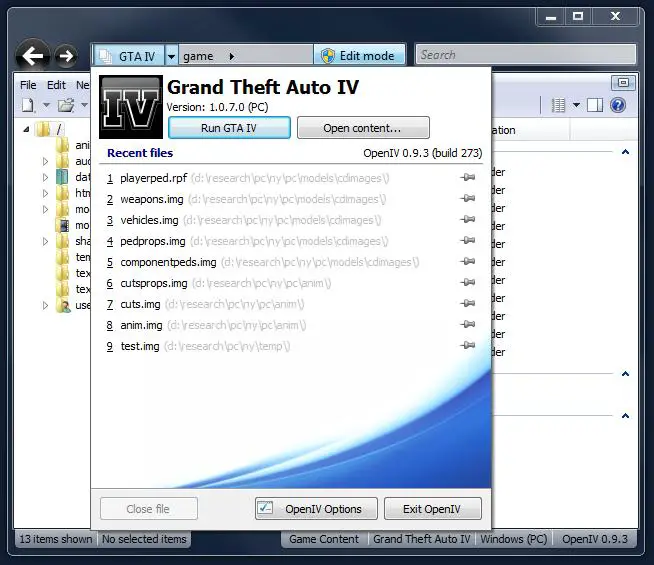Image resolution: width=654 pixels, height=565 pixels.
Task: Expand the sha folder tree node
Action: click(45, 241)
